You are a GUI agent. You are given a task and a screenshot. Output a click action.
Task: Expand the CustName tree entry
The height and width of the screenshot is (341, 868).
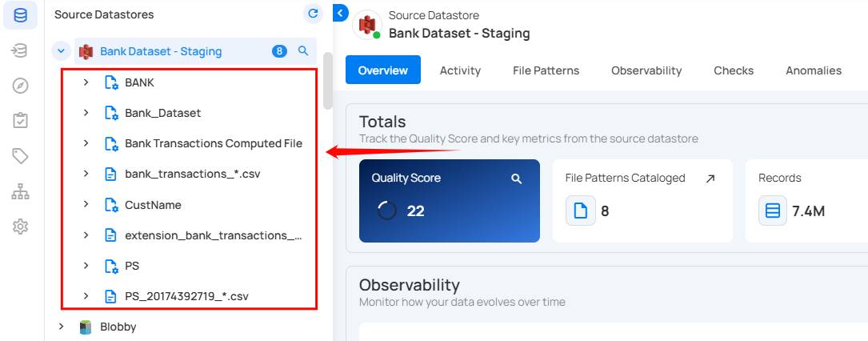[86, 205]
